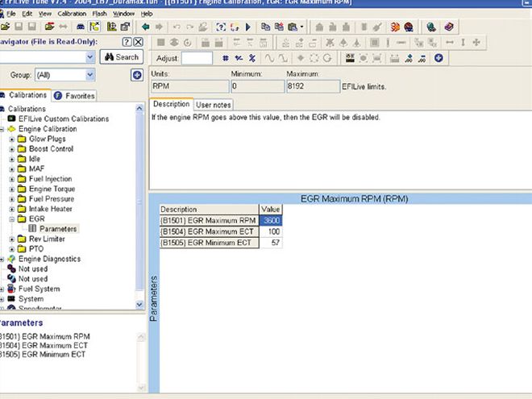Screen dimensions: 532x399
Task: Switch to the User notes tab
Action: (213, 105)
